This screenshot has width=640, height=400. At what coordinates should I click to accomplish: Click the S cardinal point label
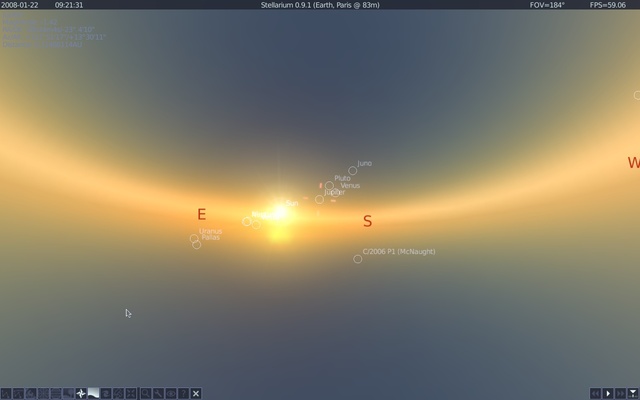click(x=367, y=221)
